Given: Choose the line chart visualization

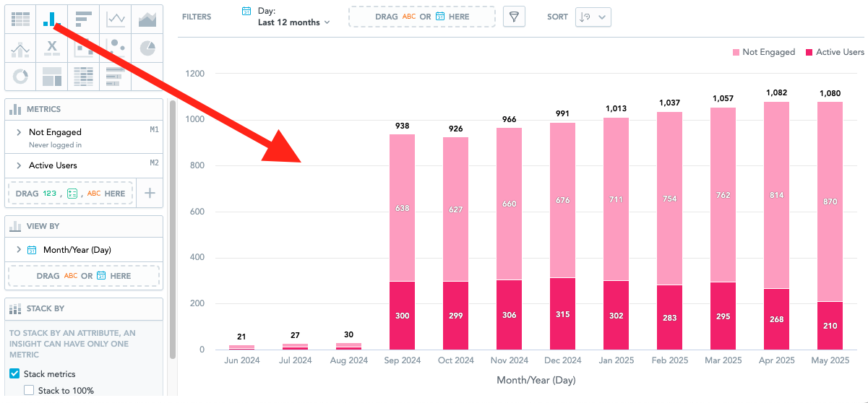Looking at the screenshot, I should click(116, 19).
